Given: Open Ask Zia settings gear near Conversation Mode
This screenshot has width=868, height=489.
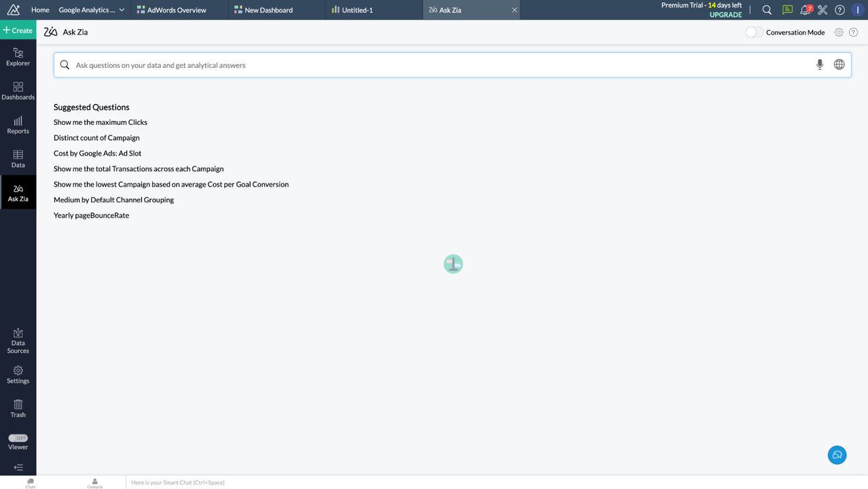Looking at the screenshot, I should [838, 32].
